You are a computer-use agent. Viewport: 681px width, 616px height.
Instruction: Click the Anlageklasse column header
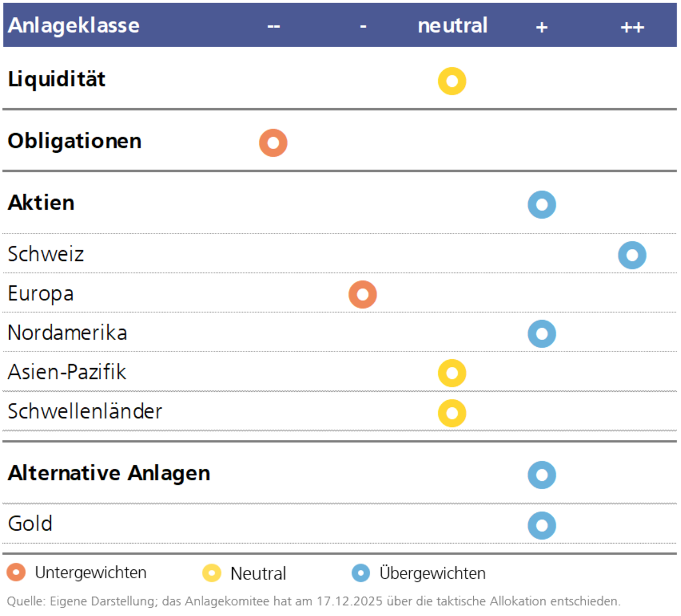pos(74,25)
